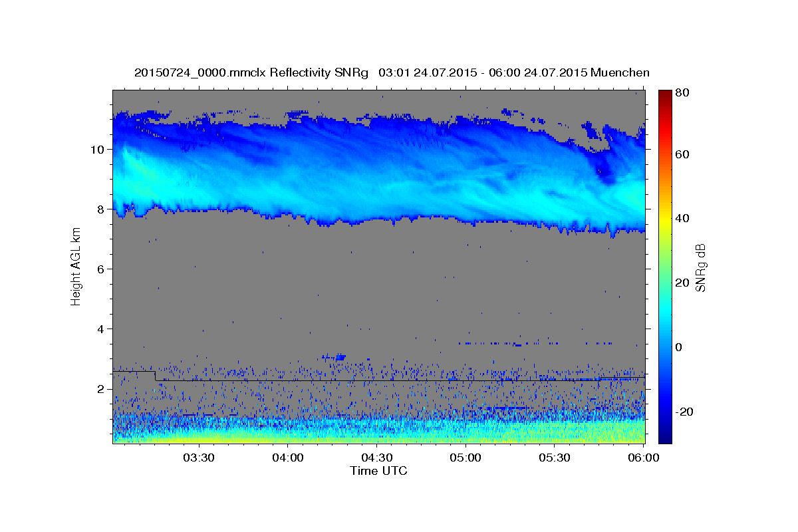Click the 'SNRg dB' colorbar label

click(x=700, y=267)
